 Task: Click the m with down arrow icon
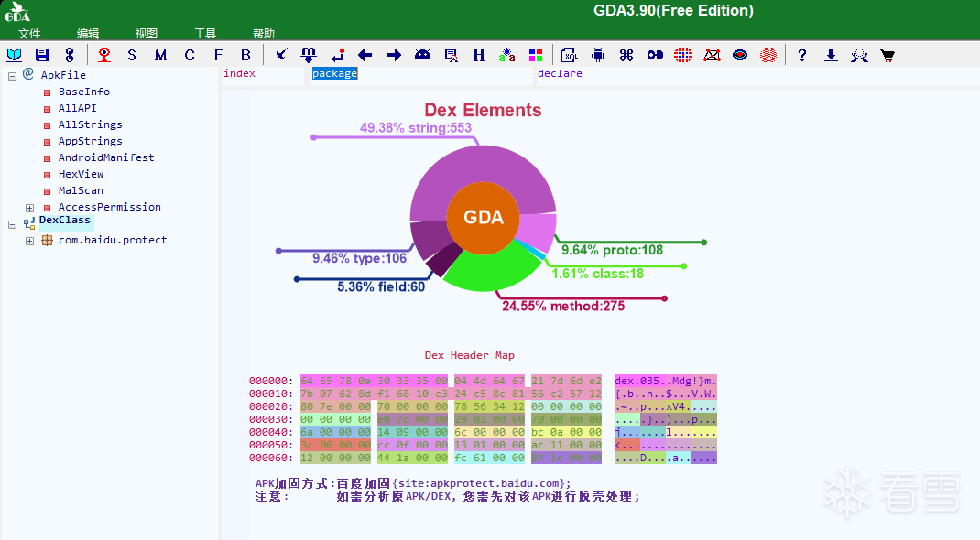tap(309, 55)
